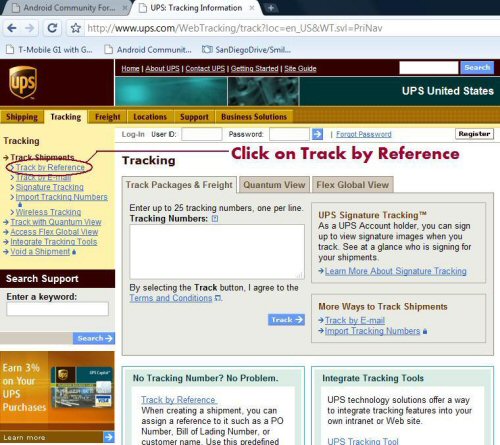Open the Flex Global View tab
Viewport: 500px width, 445px height.
pos(353,185)
